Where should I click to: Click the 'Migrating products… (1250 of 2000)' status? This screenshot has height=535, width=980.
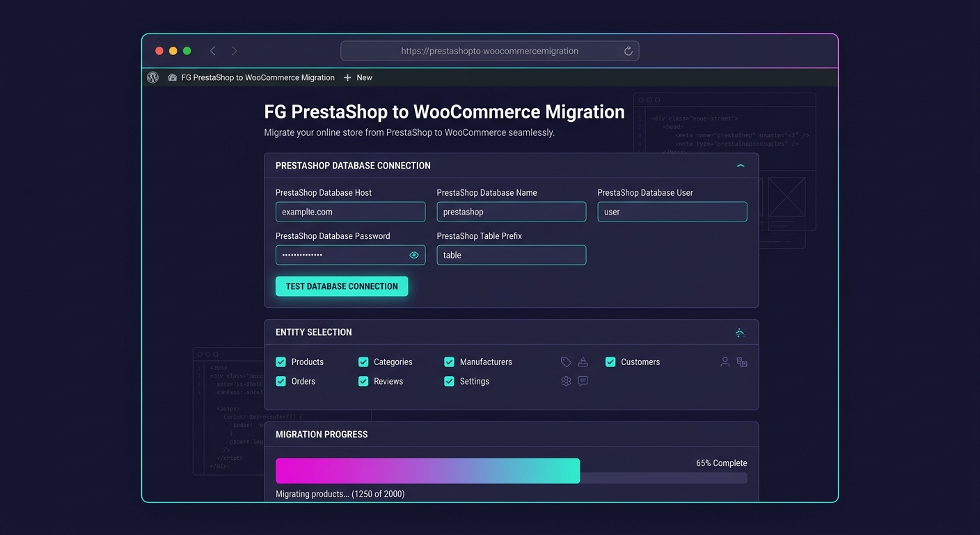[340, 494]
